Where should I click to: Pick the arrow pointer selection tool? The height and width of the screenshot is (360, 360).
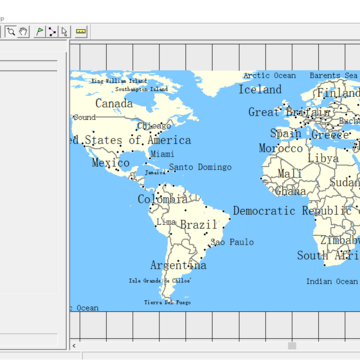tap(64, 32)
